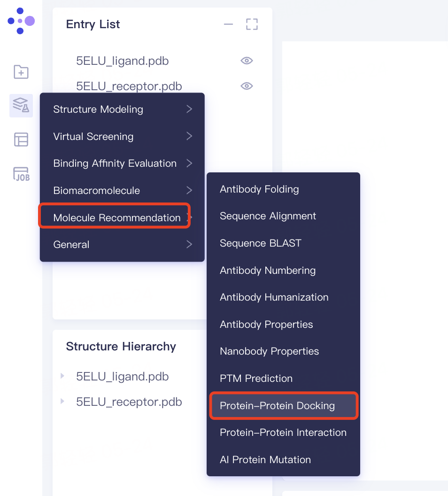This screenshot has height=496, width=448.
Task: Choose Antibody Humanization from submenu
Action: (274, 297)
